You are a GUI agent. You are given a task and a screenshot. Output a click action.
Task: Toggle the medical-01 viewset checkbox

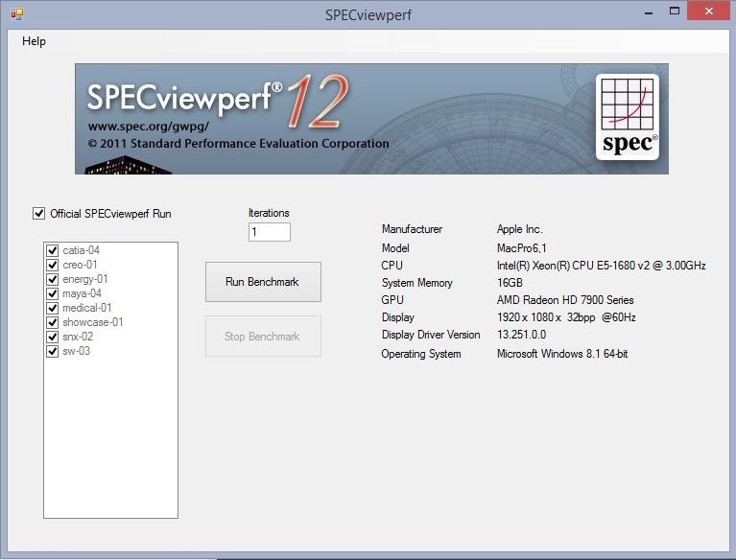[52, 308]
